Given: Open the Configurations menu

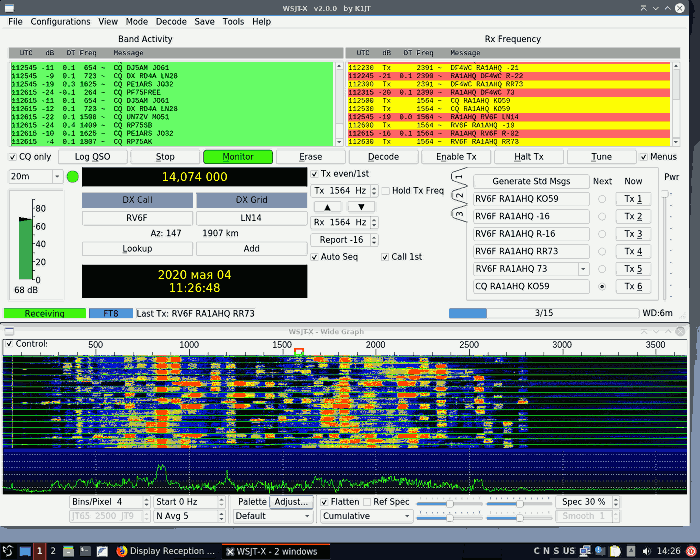Looking at the screenshot, I should tap(60, 21).
